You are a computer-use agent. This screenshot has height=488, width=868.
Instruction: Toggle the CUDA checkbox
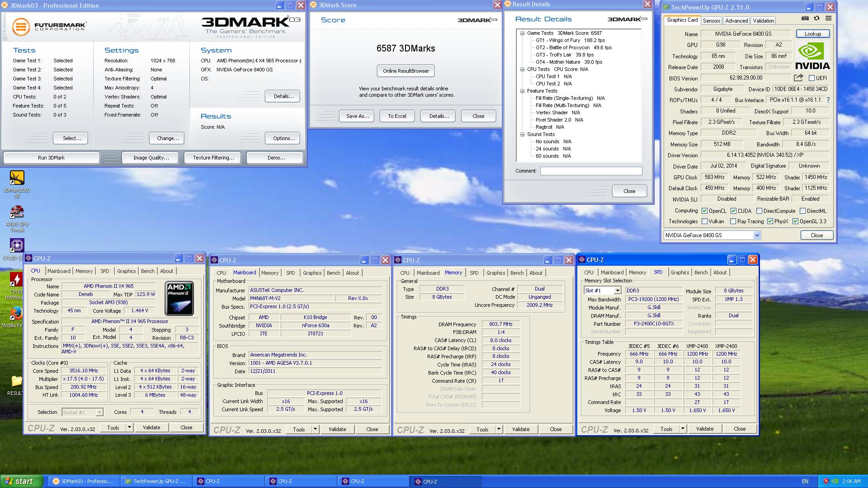(x=733, y=211)
